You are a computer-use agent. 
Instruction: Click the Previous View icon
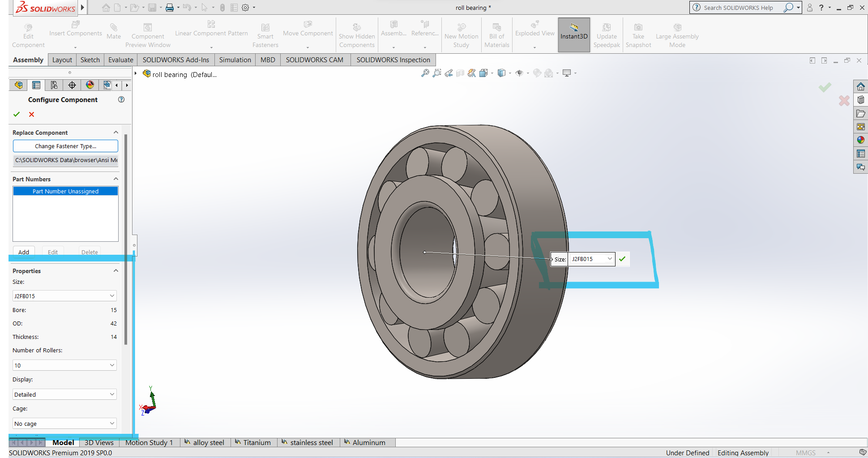(x=449, y=73)
